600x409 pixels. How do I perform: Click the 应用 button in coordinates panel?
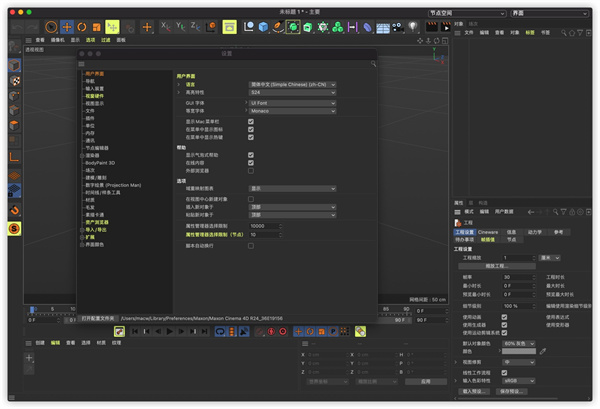pyautogui.click(x=424, y=381)
